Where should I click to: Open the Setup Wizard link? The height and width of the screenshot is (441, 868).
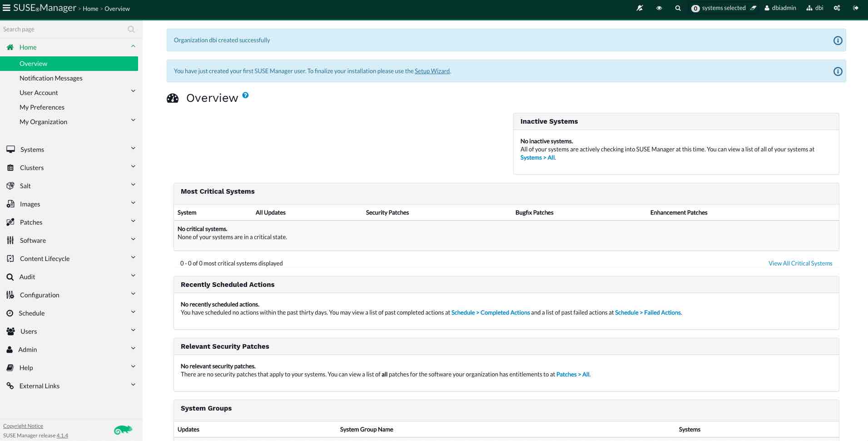[432, 71]
